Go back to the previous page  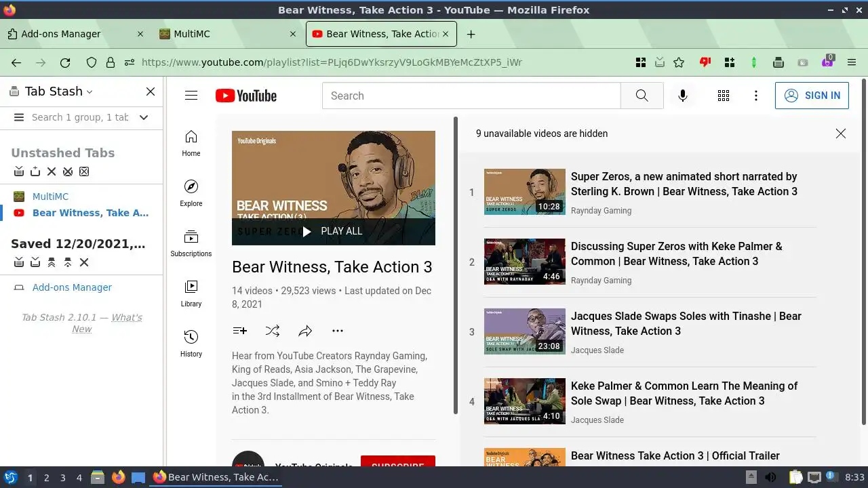point(16,62)
